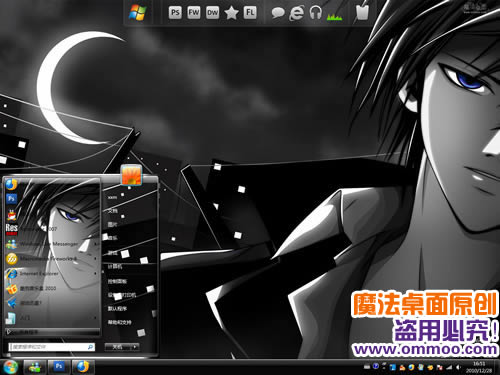500x375 pixels.
Task: Click the network signal tray icon
Action: [449, 367]
